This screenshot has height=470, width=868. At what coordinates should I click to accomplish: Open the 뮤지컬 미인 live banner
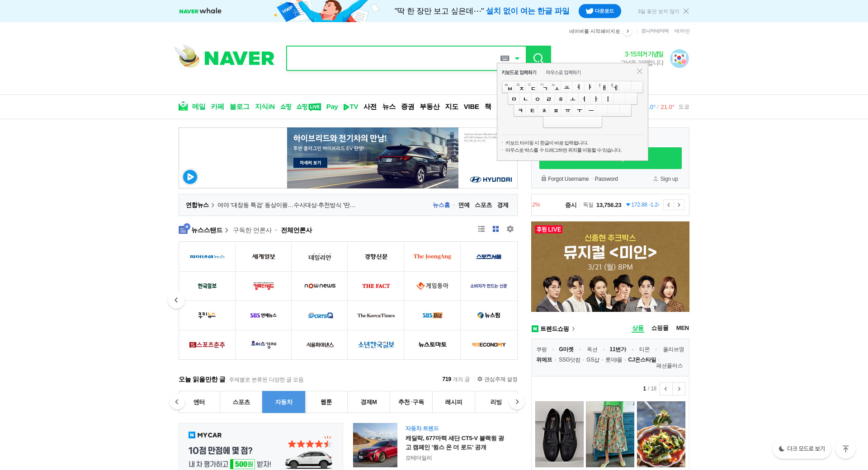[610, 267]
